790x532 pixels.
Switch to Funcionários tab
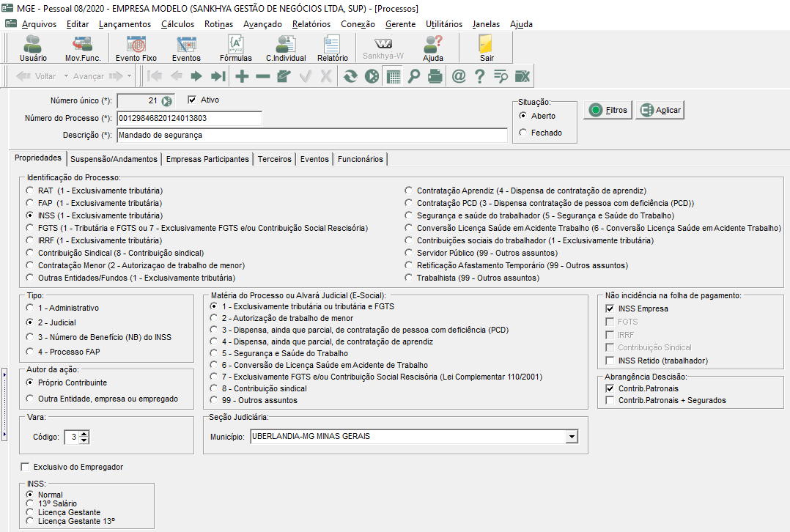coord(361,159)
